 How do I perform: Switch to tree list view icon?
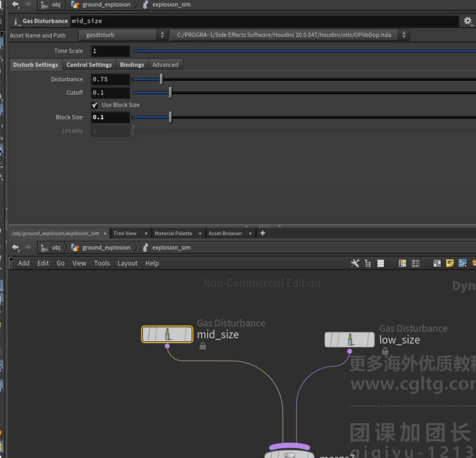coord(368,263)
